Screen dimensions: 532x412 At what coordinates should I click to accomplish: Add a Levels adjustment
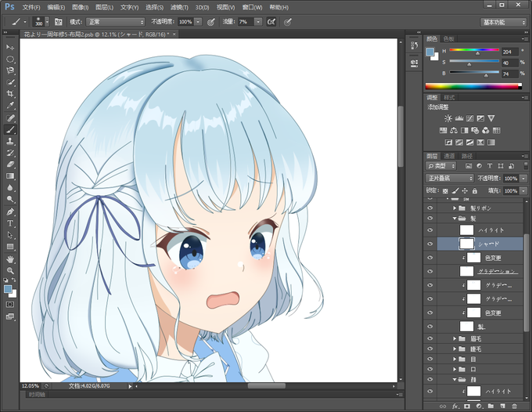pos(459,118)
